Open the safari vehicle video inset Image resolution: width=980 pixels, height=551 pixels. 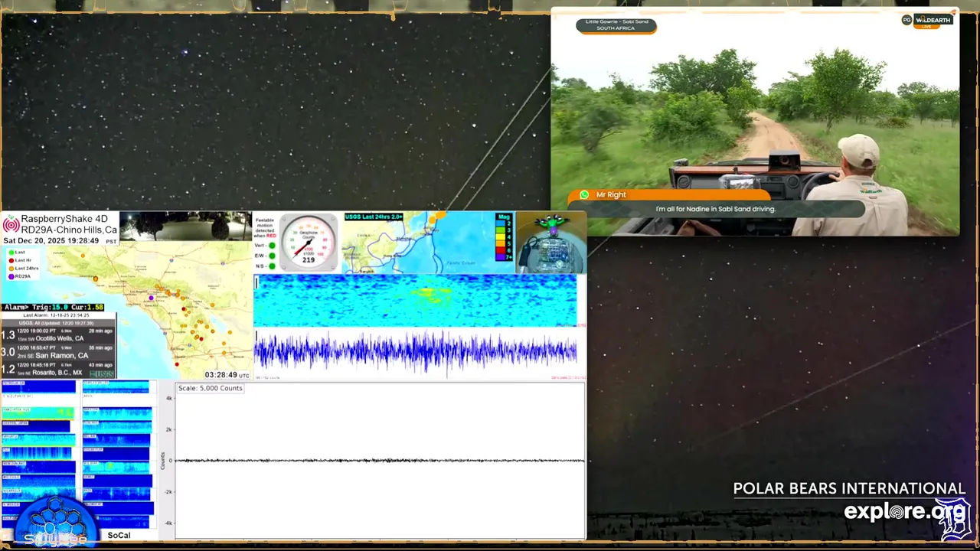pyautogui.click(x=755, y=122)
